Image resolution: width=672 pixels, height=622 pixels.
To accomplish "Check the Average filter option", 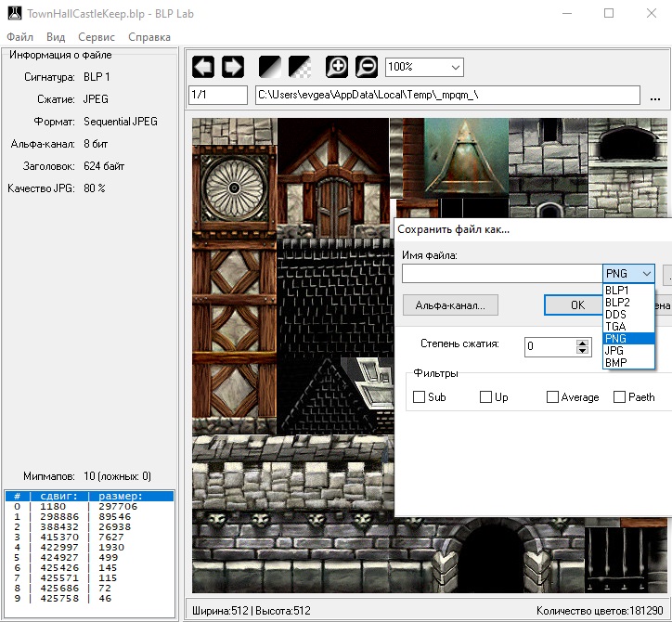I will (x=552, y=397).
